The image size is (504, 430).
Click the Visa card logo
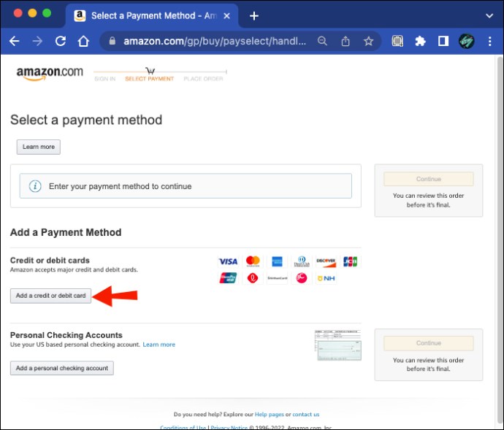tap(228, 261)
